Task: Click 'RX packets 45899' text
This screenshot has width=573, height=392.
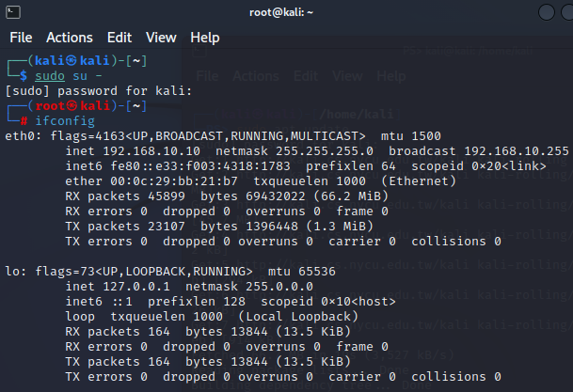Action: coord(125,196)
